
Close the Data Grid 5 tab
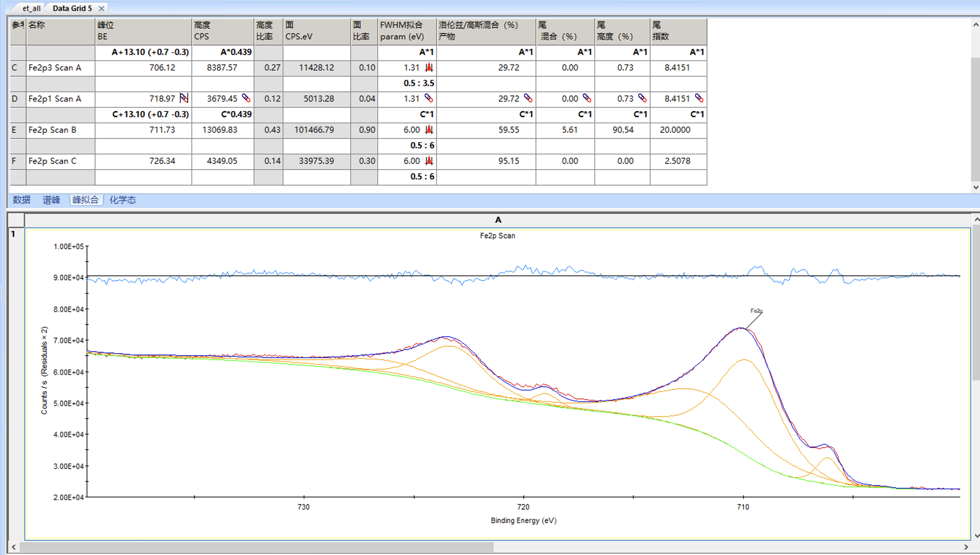click(101, 8)
